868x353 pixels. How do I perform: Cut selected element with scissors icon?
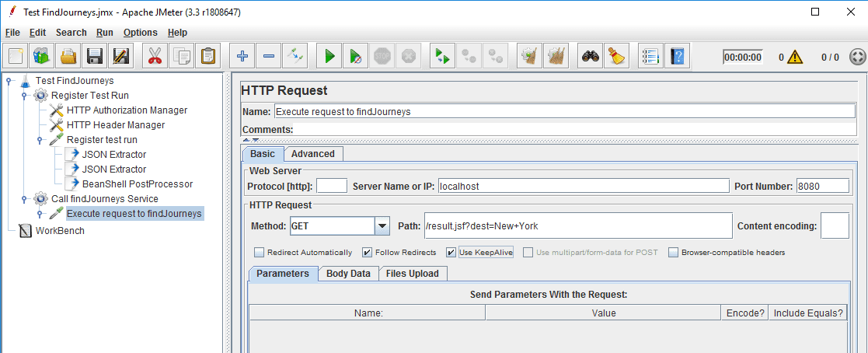[155, 56]
